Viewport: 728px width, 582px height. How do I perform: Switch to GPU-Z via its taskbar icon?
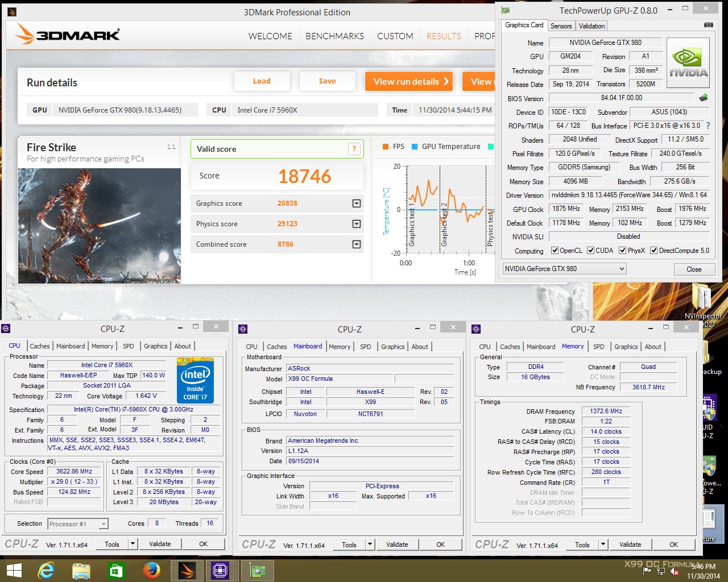coord(258,570)
